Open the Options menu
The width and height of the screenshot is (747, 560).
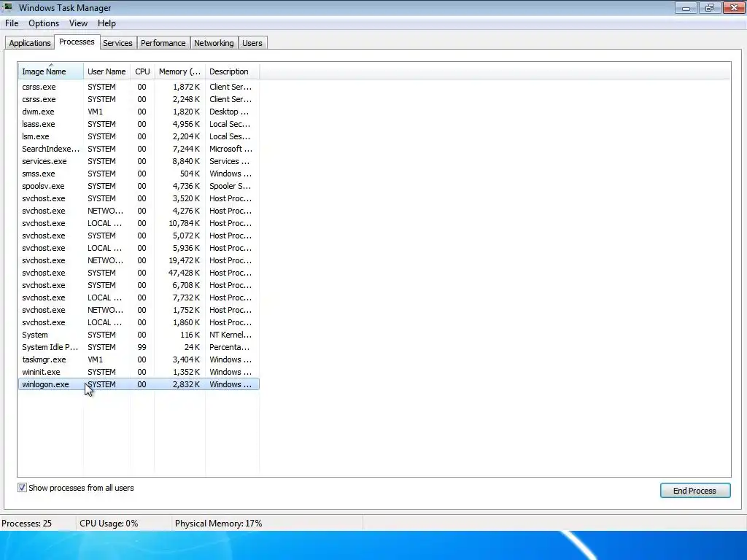44,23
